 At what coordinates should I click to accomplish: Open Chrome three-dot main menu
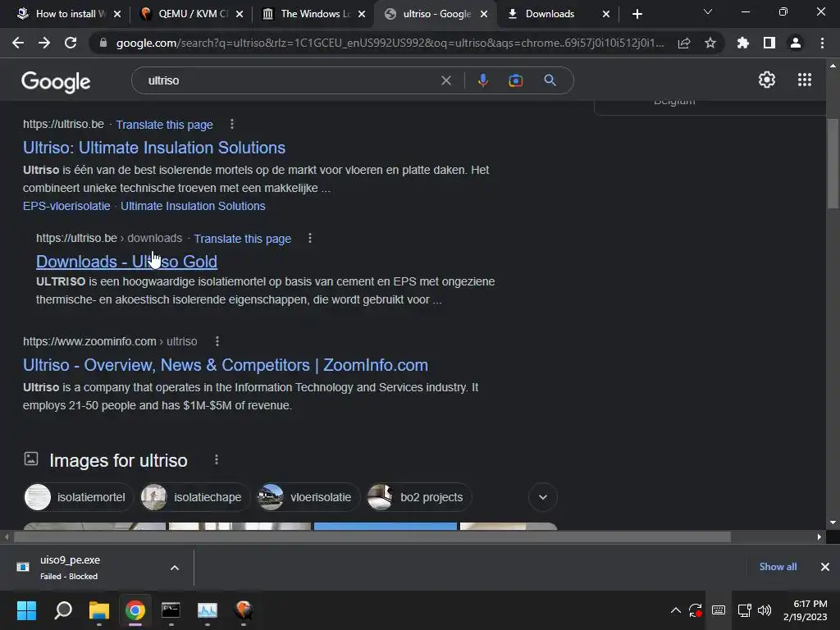[822, 43]
